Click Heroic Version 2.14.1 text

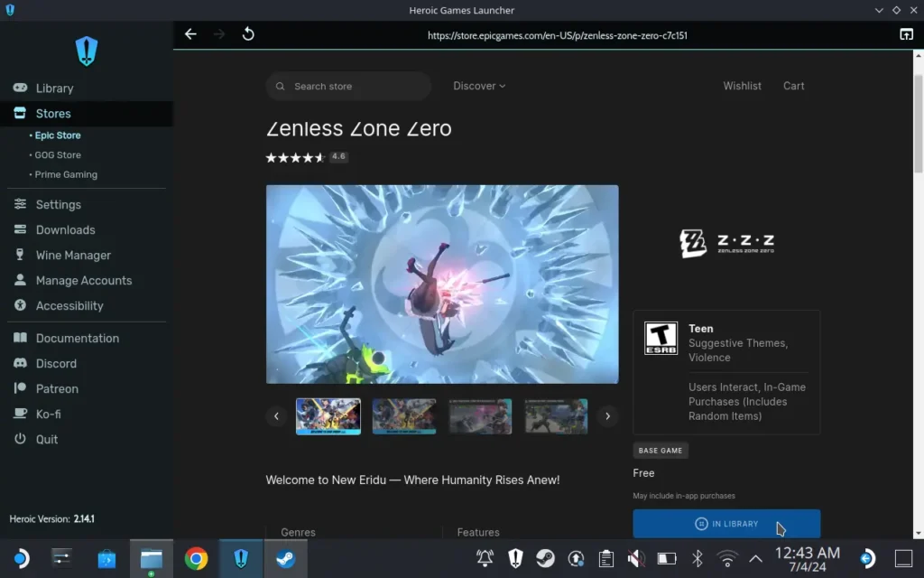pos(51,519)
